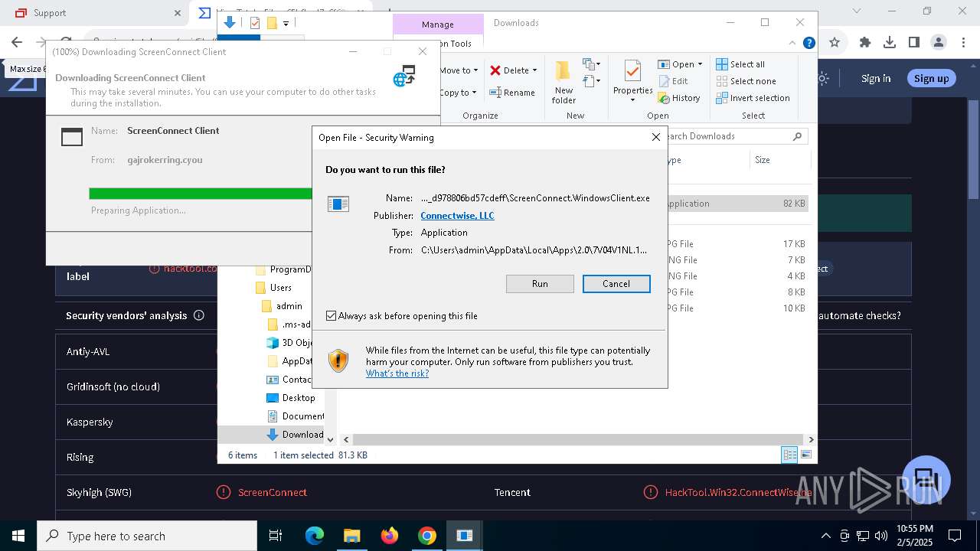
Task: Click the info icon beside Security vendors' analysis
Action: (199, 315)
